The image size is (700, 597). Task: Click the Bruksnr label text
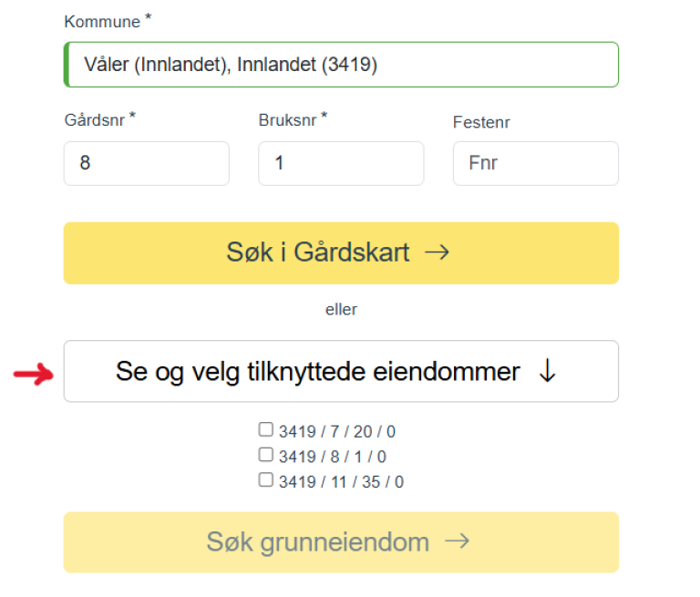coord(287,119)
